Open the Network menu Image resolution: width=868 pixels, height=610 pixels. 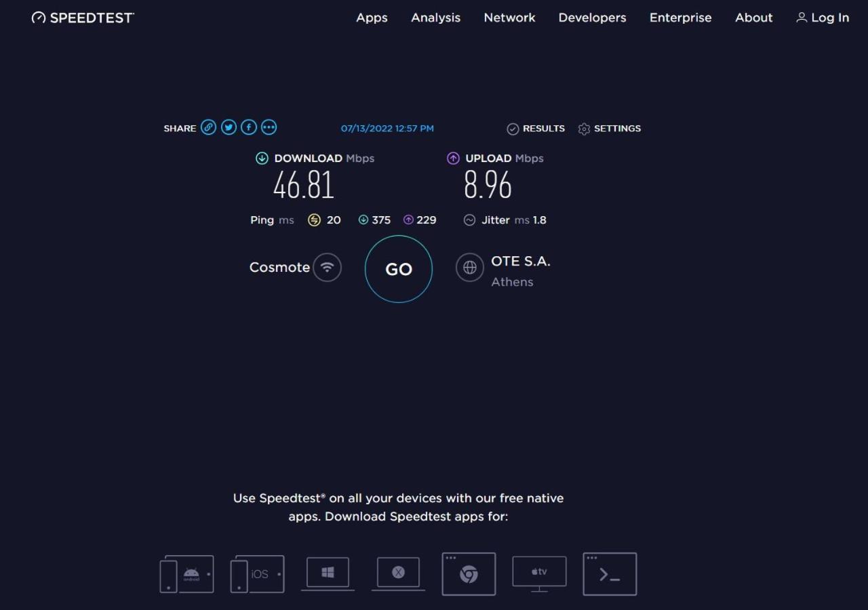(509, 18)
